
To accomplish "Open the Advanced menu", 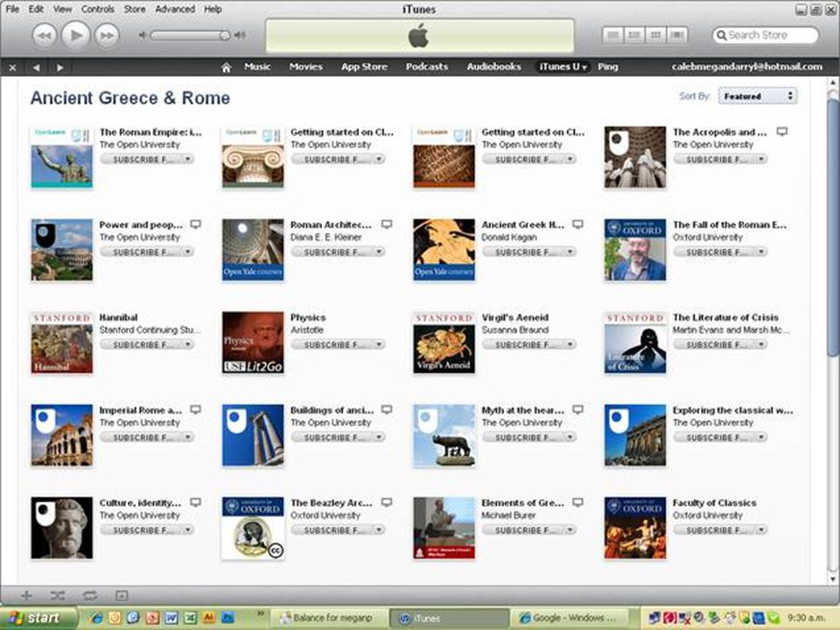I will click(175, 9).
